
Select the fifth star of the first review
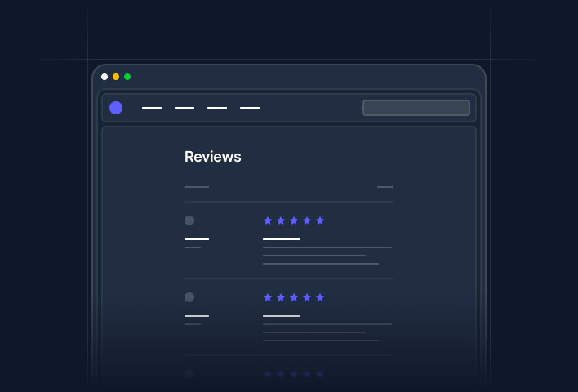click(320, 220)
